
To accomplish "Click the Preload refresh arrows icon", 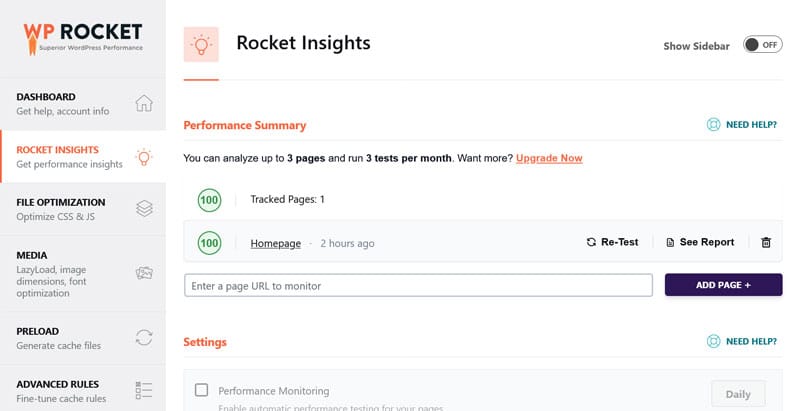I will [x=144, y=337].
